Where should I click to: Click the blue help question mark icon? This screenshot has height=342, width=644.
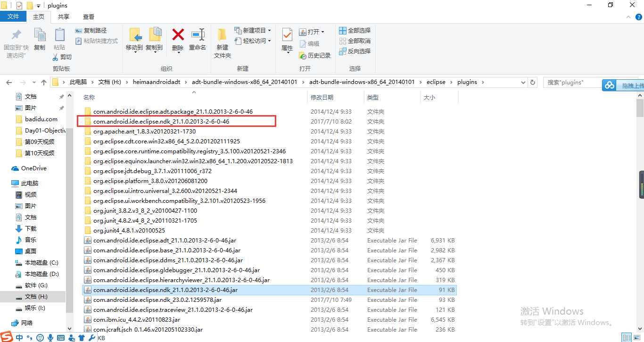638,17
